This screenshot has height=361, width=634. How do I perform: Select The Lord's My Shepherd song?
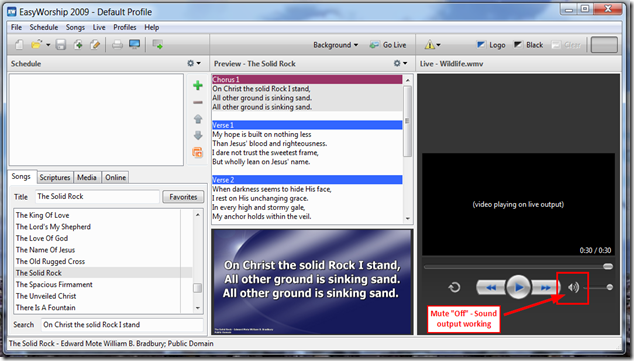click(x=53, y=227)
